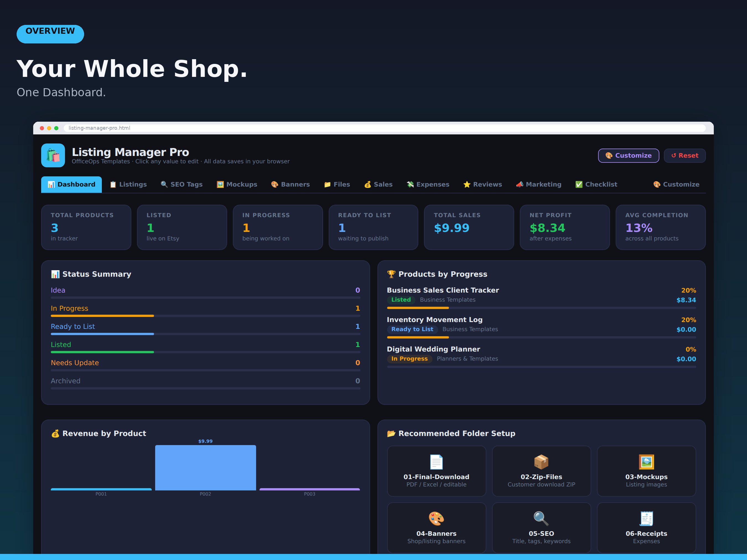The width and height of the screenshot is (747, 560).
Task: Click the money bag icon beside Revenue by Product
Action: tap(55, 433)
